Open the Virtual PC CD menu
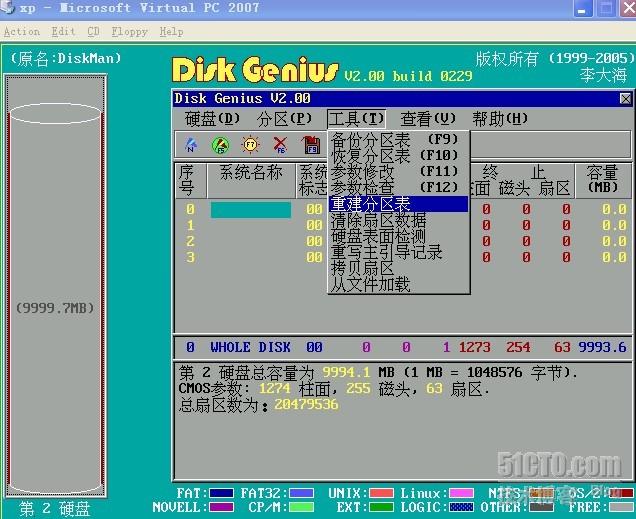Screen dimensions: 636x519 [93, 32]
